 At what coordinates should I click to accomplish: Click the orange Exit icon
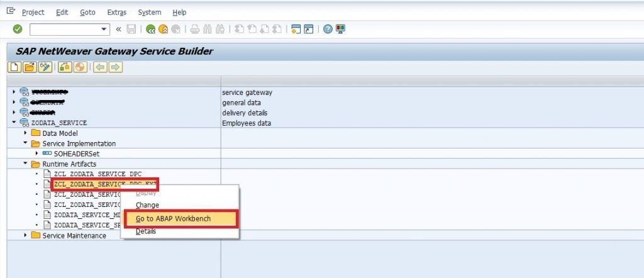pos(163,29)
